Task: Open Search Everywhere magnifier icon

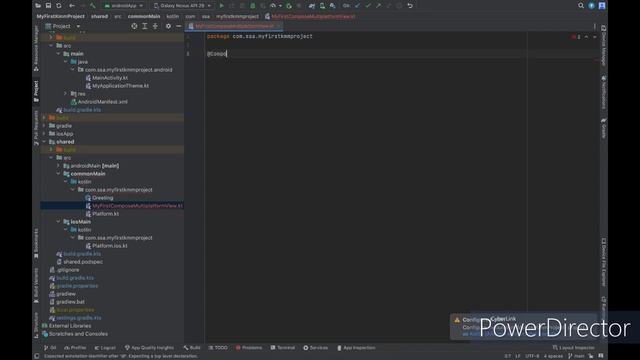Action: click(x=581, y=6)
